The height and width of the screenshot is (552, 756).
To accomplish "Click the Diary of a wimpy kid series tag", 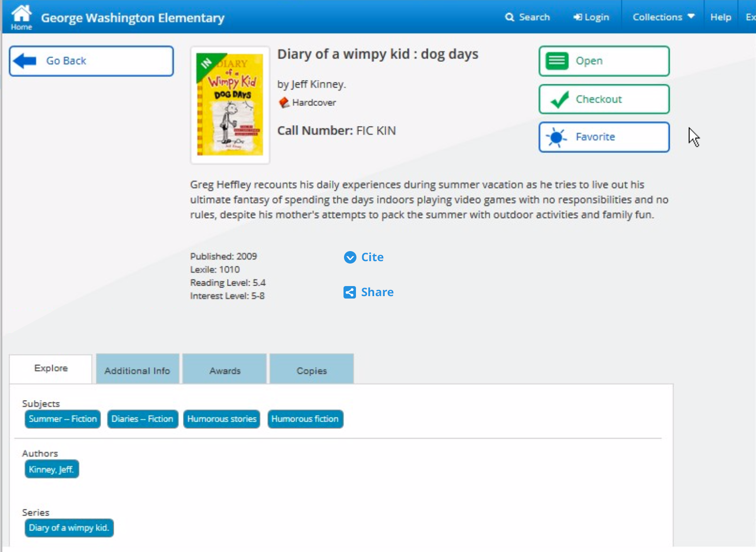I will [69, 528].
